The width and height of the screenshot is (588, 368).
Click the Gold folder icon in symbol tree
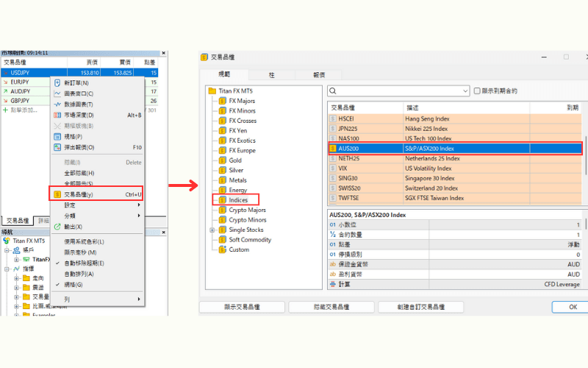221,160
